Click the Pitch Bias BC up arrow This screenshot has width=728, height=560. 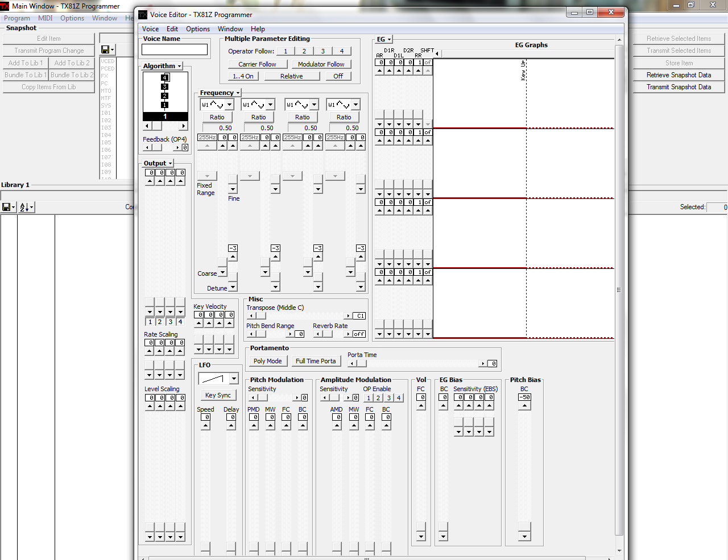click(524, 406)
